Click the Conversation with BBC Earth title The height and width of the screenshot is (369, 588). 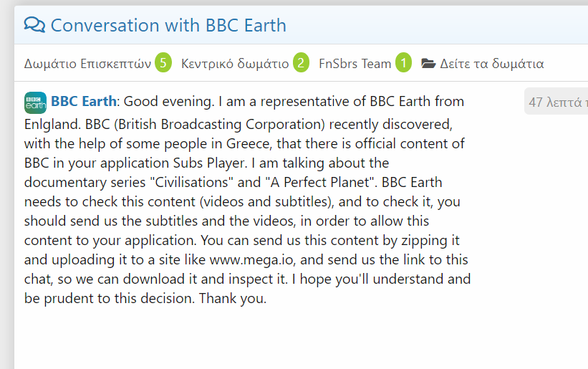tap(168, 26)
